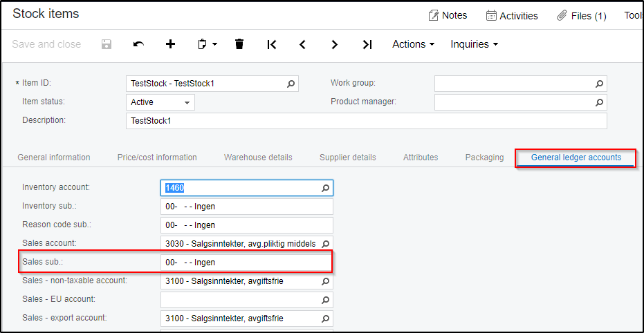Click the Item ID lookup magnifier
The width and height of the screenshot is (644, 333).
tap(291, 84)
